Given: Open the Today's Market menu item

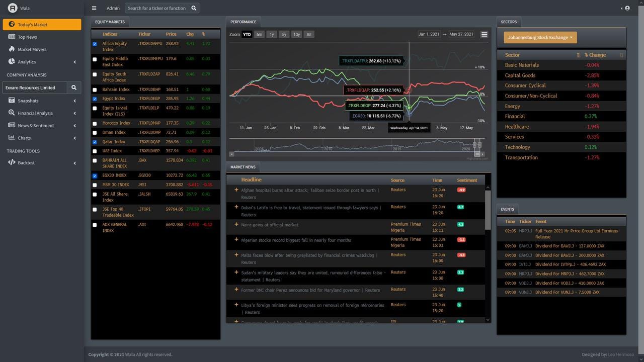Looking at the screenshot, I should [x=42, y=24].
